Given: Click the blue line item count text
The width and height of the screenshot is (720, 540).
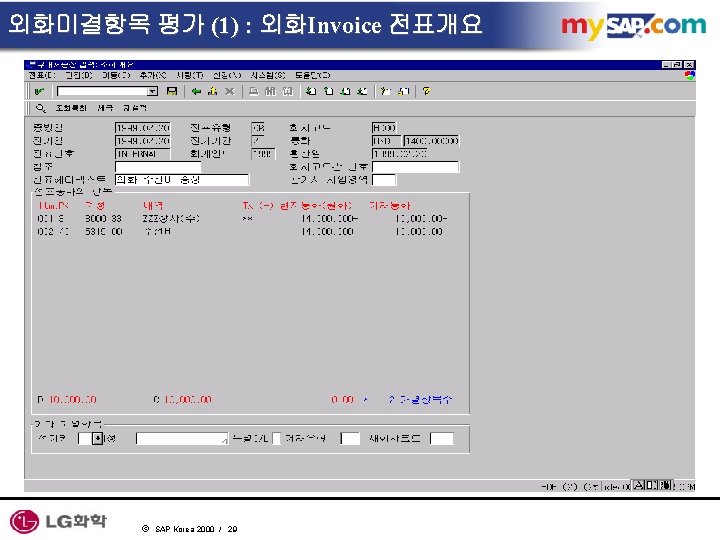Looking at the screenshot, I should (421, 399).
